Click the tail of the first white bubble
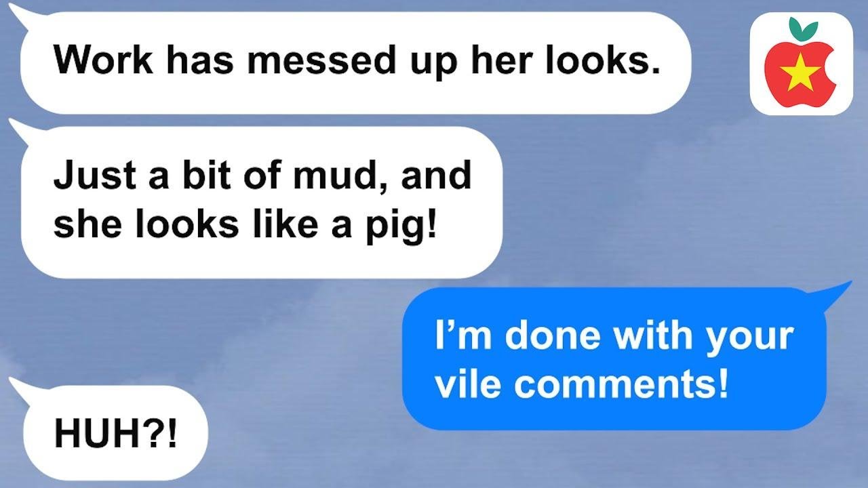This screenshot has width=868, height=488. [24, 14]
